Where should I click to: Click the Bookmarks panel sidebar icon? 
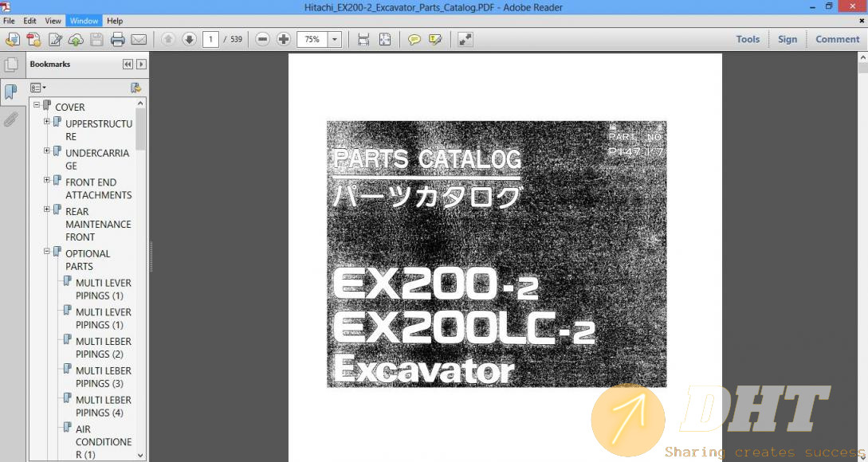pyautogui.click(x=11, y=92)
